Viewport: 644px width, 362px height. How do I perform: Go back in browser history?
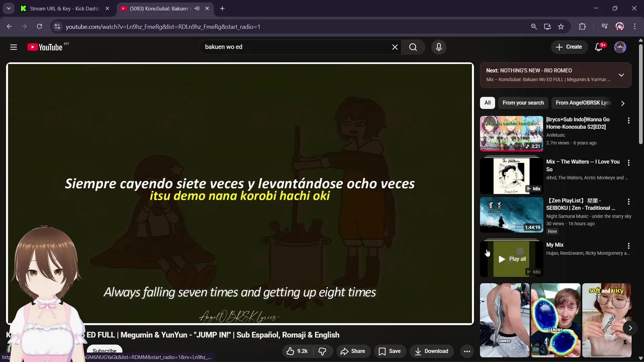tap(10, 27)
